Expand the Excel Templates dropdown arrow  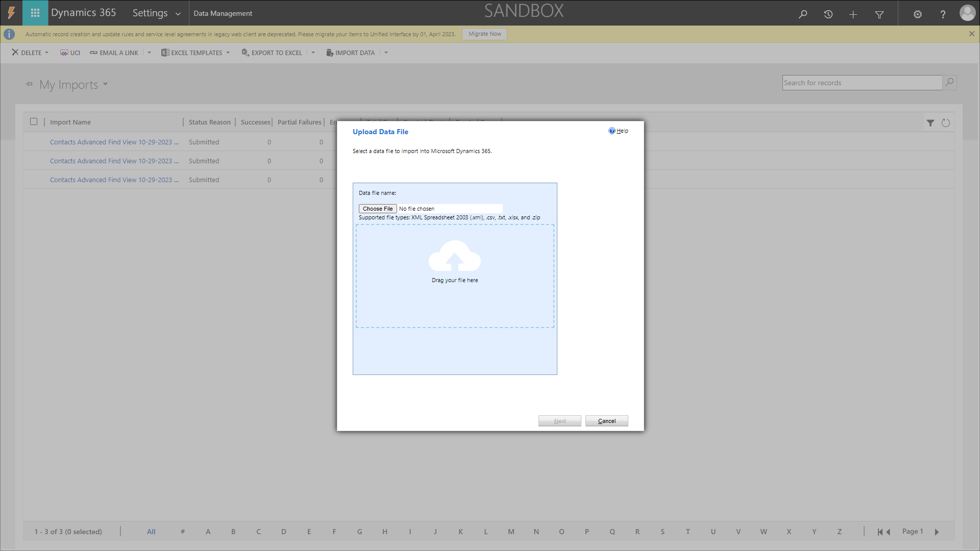pos(228,53)
